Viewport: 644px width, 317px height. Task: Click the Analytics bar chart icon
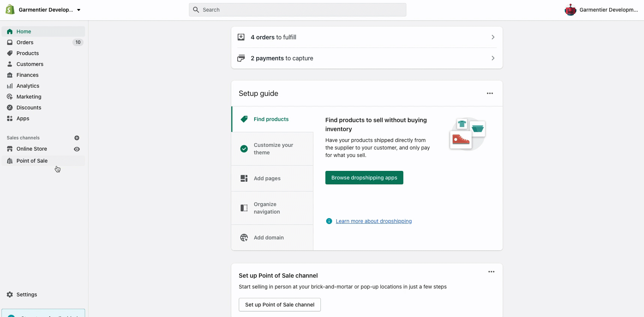[10, 86]
